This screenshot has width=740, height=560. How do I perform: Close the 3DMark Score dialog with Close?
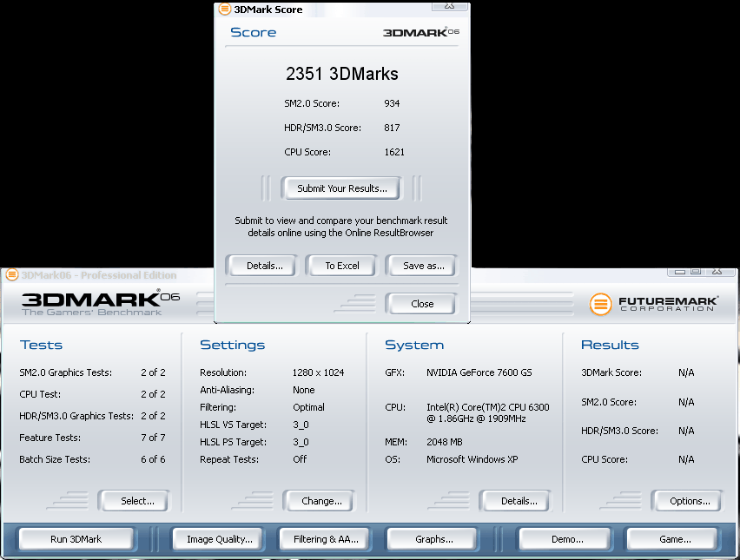click(x=422, y=304)
